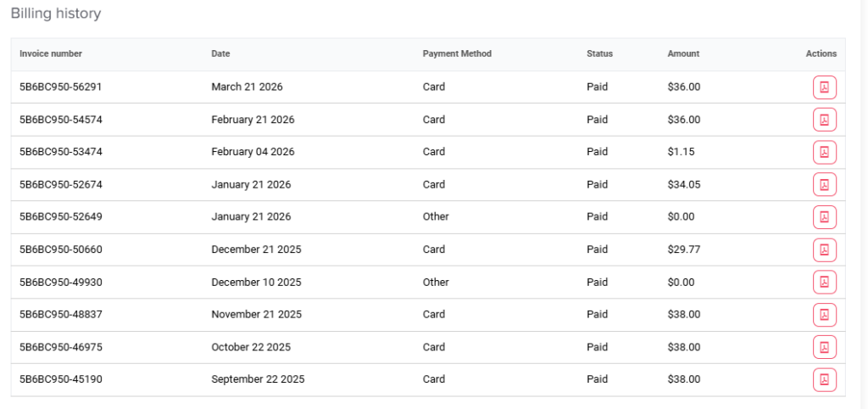868x409 pixels.
Task: Click the Amount column header
Action: point(683,54)
